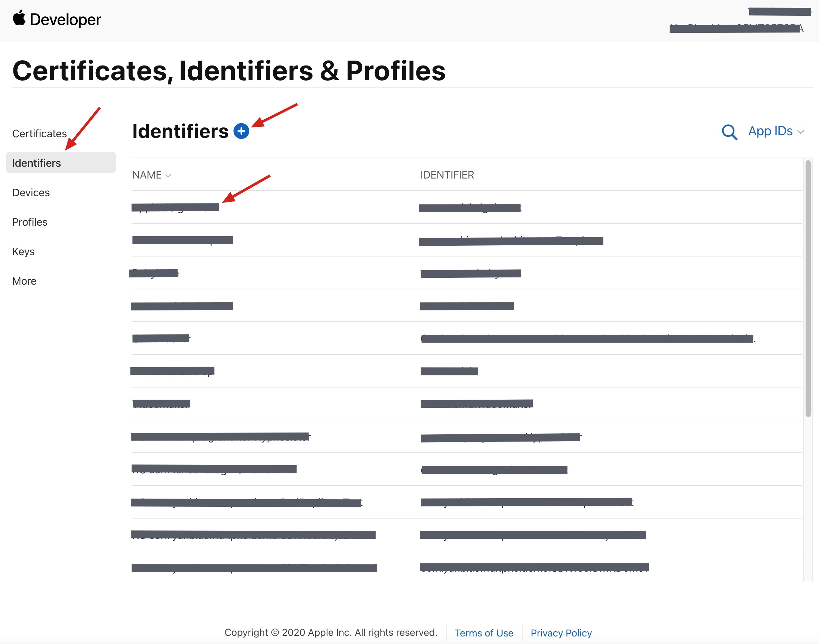
Task: Open Certificates in the sidebar
Action: pyautogui.click(x=39, y=133)
